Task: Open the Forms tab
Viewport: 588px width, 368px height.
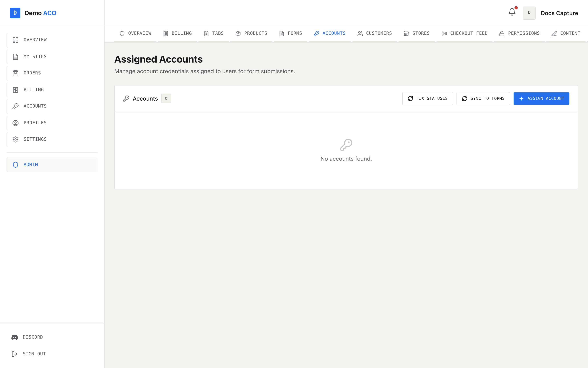Action: click(291, 34)
